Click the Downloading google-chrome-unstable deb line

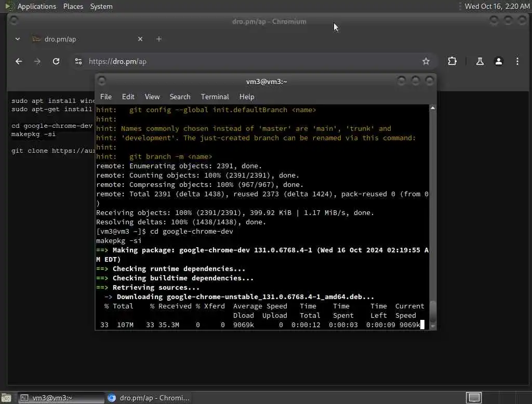(245, 297)
